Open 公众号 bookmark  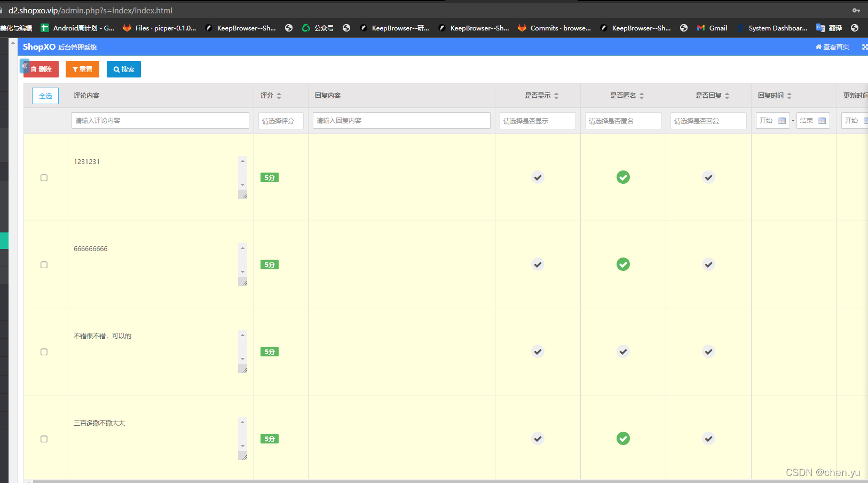click(318, 28)
